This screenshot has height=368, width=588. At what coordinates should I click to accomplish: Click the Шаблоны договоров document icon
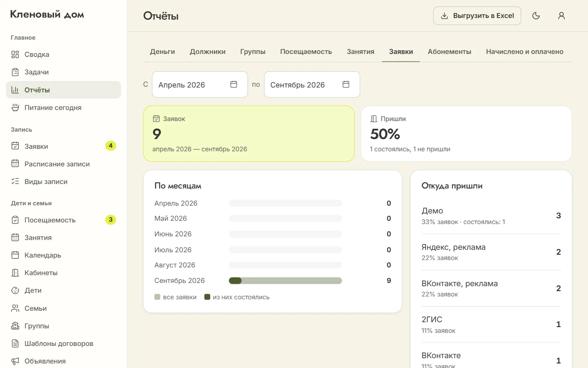(15, 343)
